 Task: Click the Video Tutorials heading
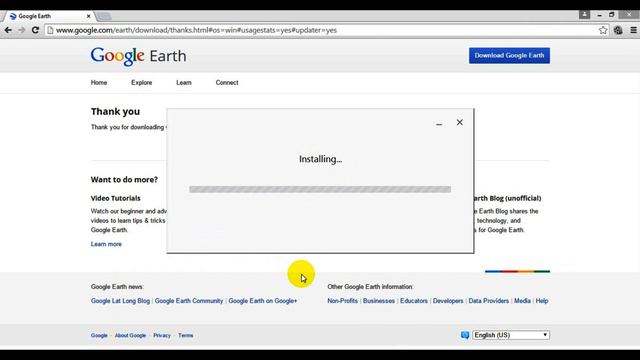pyautogui.click(x=116, y=198)
